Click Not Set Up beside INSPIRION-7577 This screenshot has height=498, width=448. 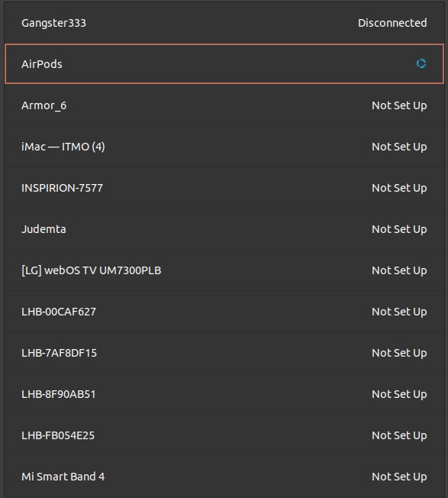click(x=399, y=189)
